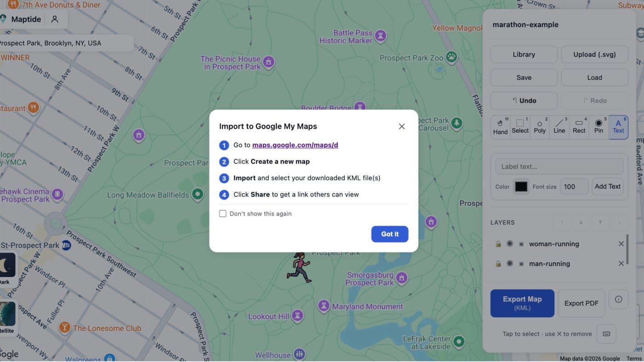The image size is (644, 362).
Task: Click the Load button
Action: (594, 78)
